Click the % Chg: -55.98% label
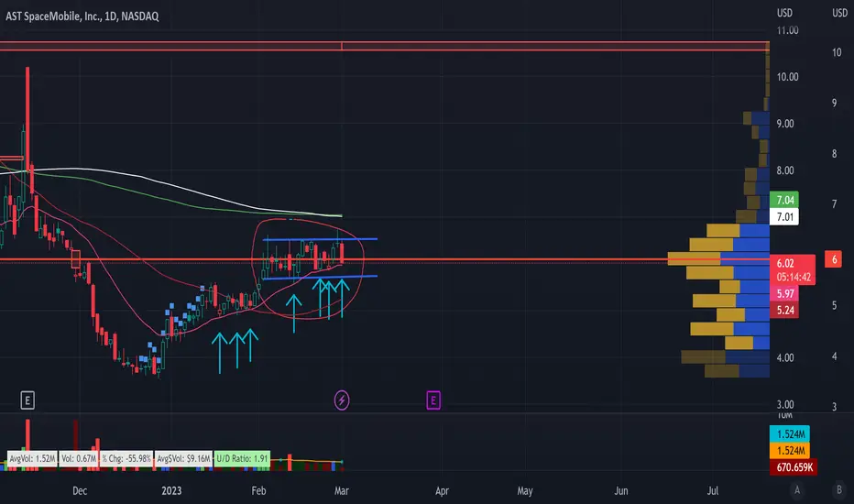Screen dimensions: 854x504 [x=126, y=459]
